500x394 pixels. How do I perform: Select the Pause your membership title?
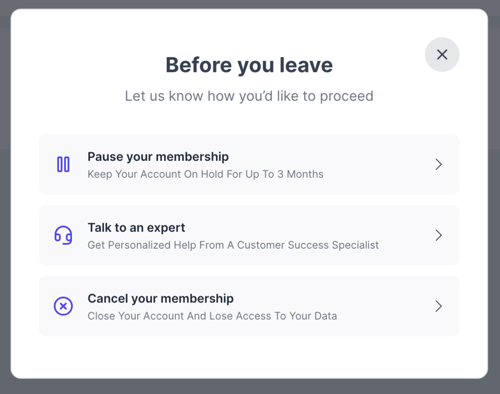click(x=158, y=157)
